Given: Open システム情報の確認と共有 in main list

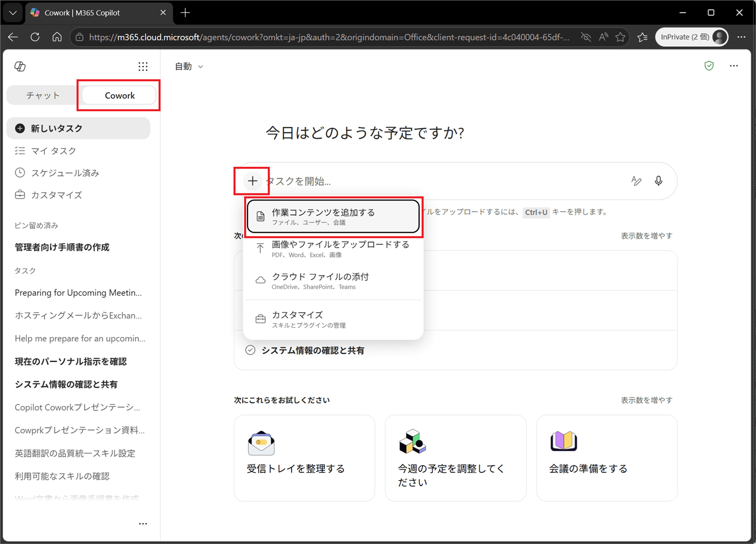Looking at the screenshot, I should (x=456, y=350).
